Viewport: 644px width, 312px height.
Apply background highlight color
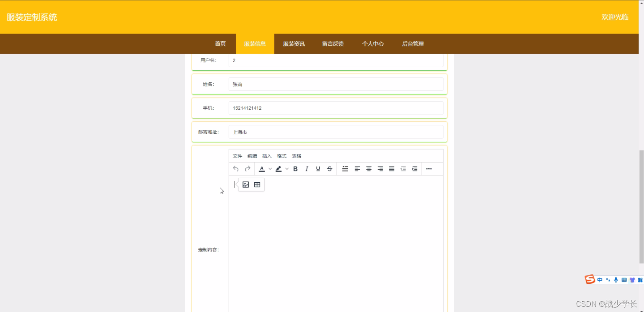tap(279, 169)
